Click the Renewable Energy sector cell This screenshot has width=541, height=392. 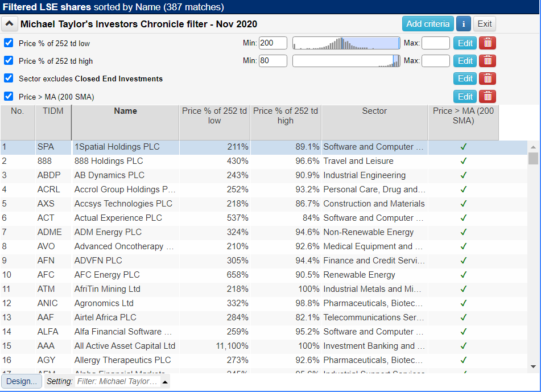tap(374, 275)
